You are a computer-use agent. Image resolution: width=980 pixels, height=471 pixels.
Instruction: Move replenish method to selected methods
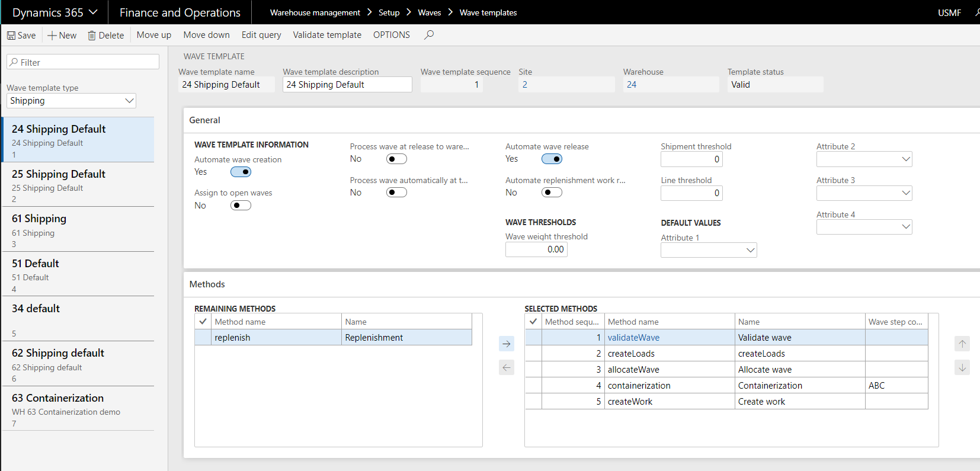click(507, 344)
